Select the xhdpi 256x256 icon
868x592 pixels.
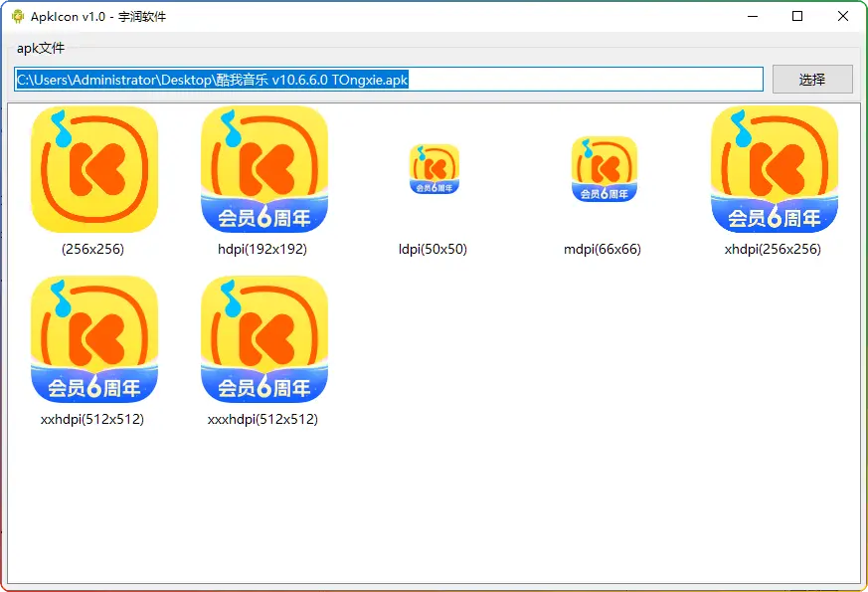tap(774, 169)
